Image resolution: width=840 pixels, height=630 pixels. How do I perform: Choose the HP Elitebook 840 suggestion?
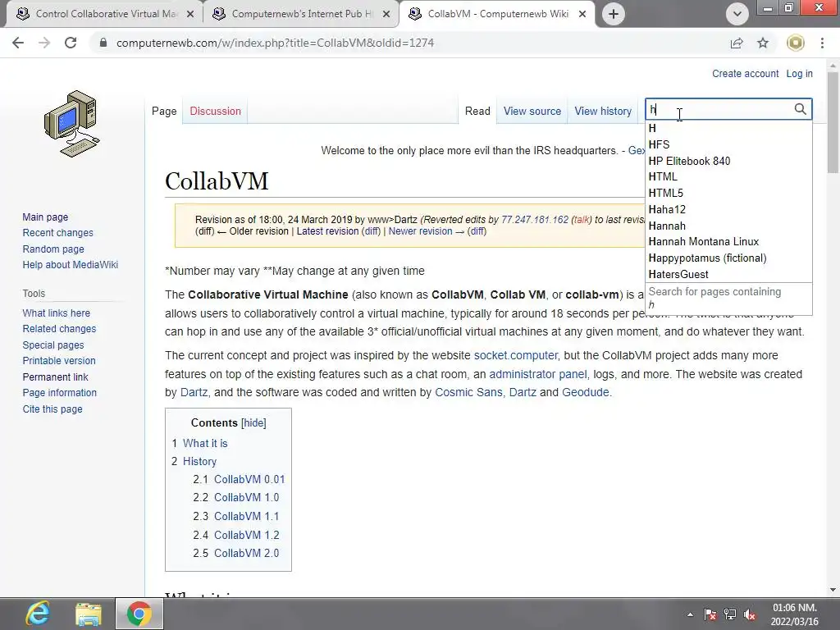click(729, 162)
